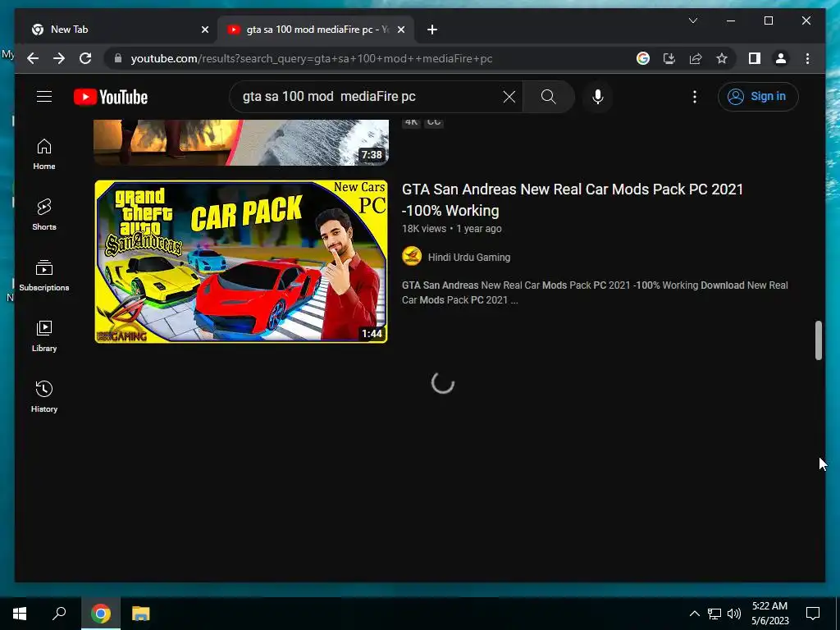Select the gta sa 100 mod YouTube tab
This screenshot has height=630, width=840.
(x=316, y=30)
